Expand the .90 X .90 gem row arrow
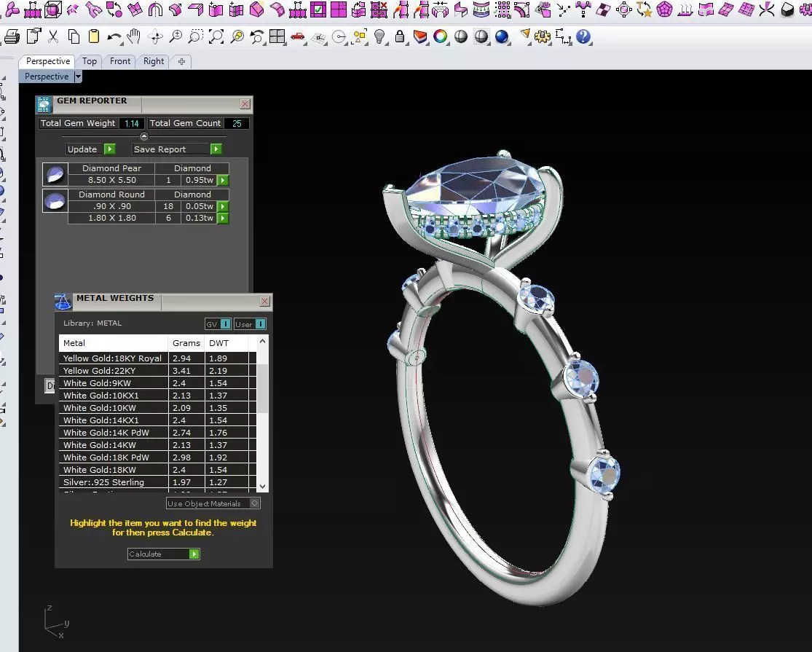812x652 pixels. pos(223,206)
